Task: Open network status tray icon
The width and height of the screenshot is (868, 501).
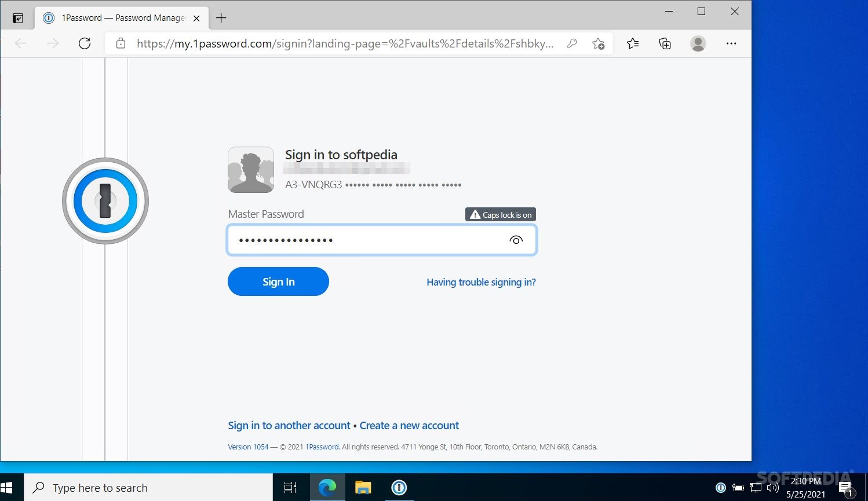Action: 756,488
